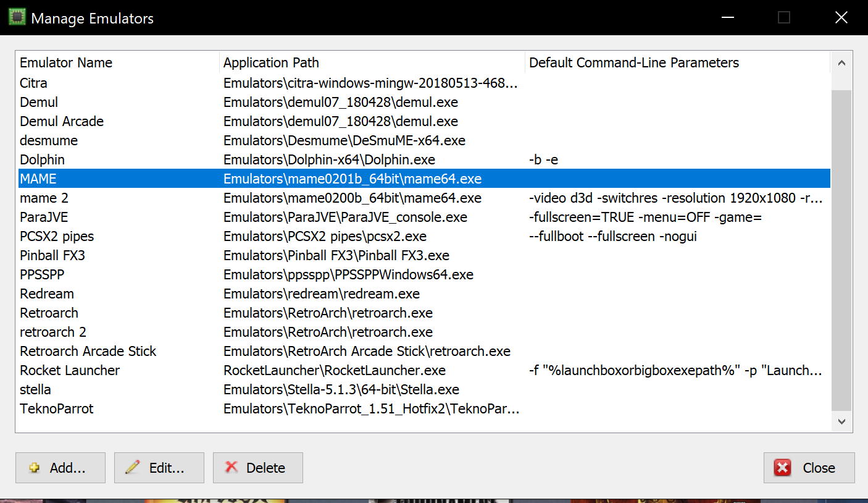
Task: Select the Dolphin emulator row
Action: pos(424,159)
